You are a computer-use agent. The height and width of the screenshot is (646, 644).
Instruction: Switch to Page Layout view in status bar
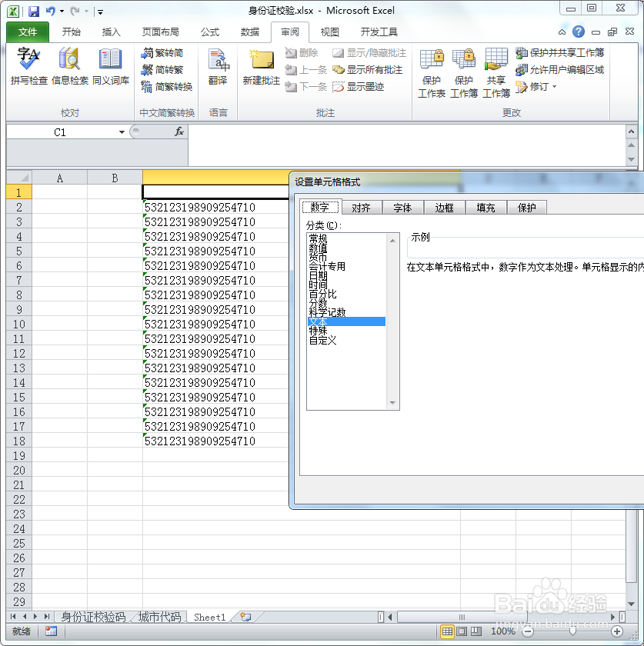click(462, 631)
